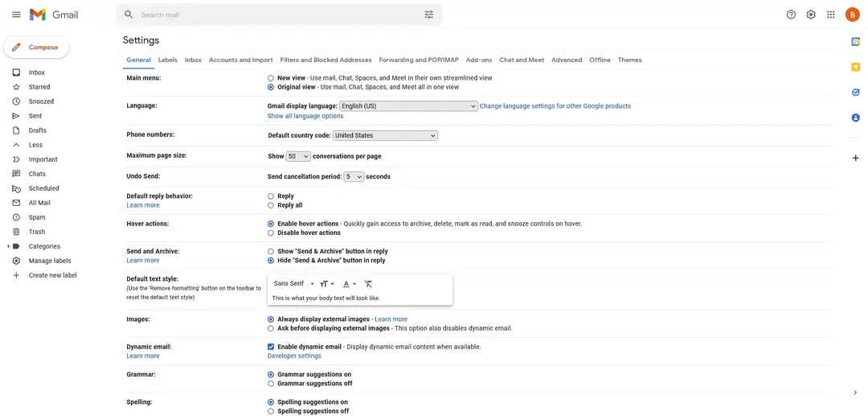Select New view main menu radio
Image resolution: width=868 pixels, height=416 pixels.
[x=271, y=78]
